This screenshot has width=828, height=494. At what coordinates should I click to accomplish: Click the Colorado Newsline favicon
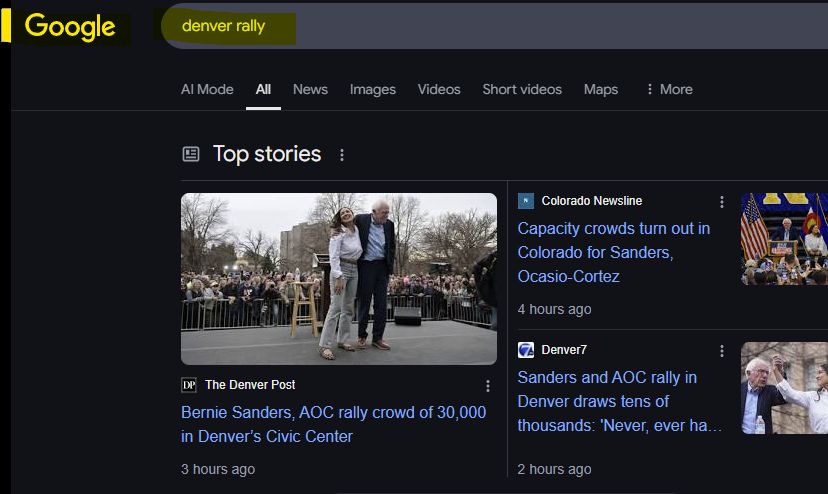525,201
